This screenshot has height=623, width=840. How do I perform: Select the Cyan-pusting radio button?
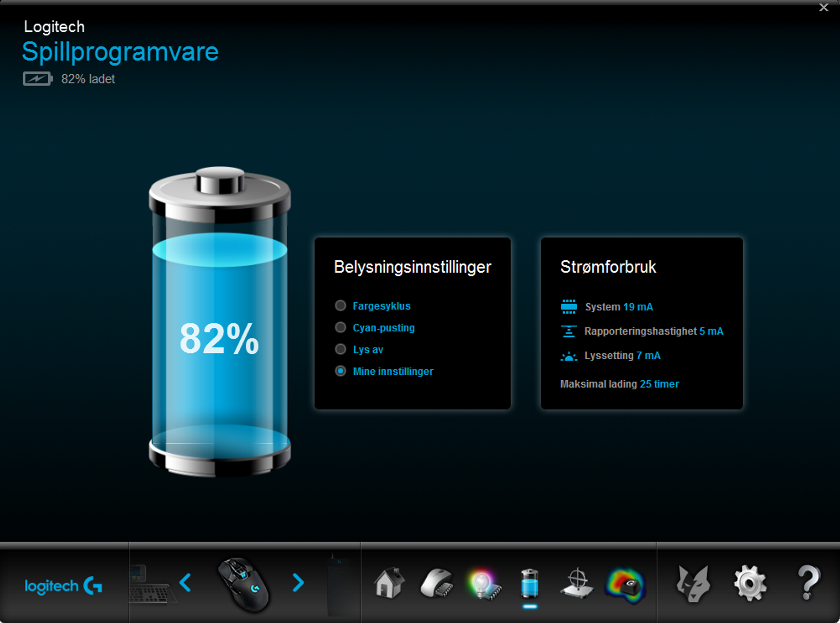pos(341,327)
